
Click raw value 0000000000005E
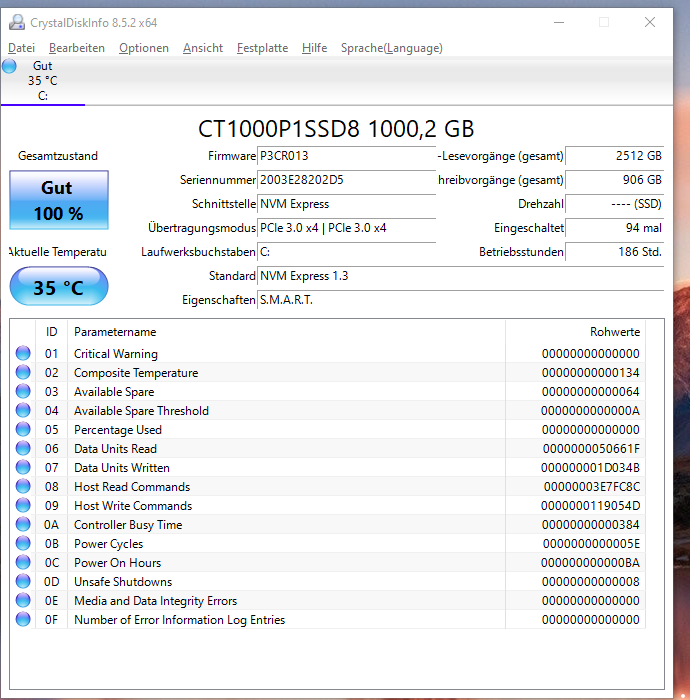[x=591, y=544]
